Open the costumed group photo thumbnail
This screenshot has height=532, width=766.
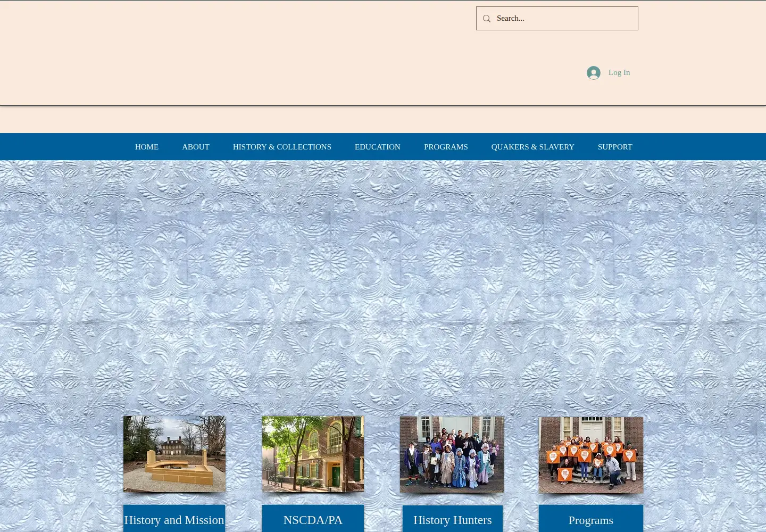[x=452, y=454]
